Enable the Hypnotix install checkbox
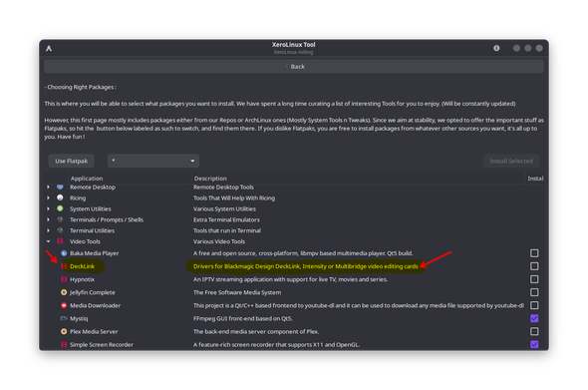This screenshot has width=588, height=390. 534,279
